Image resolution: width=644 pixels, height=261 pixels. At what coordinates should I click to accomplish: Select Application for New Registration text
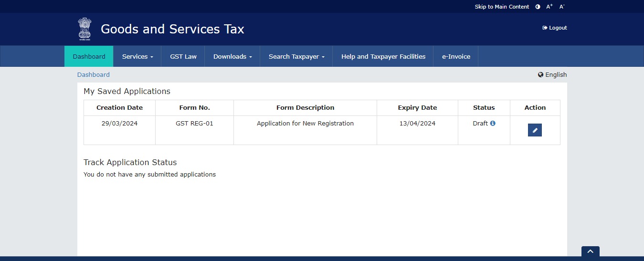pyautogui.click(x=305, y=123)
